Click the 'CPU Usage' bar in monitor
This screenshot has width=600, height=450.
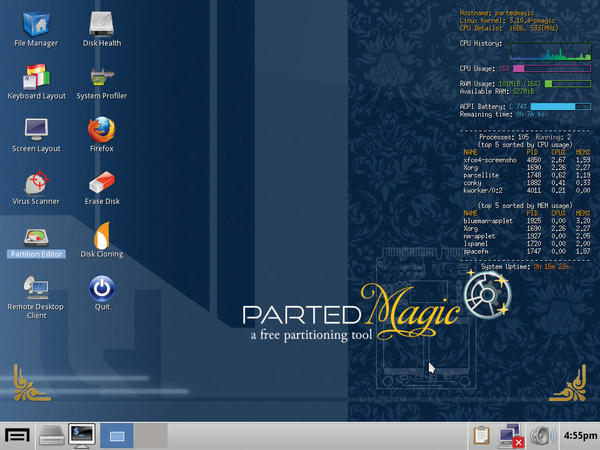pyautogui.click(x=552, y=68)
